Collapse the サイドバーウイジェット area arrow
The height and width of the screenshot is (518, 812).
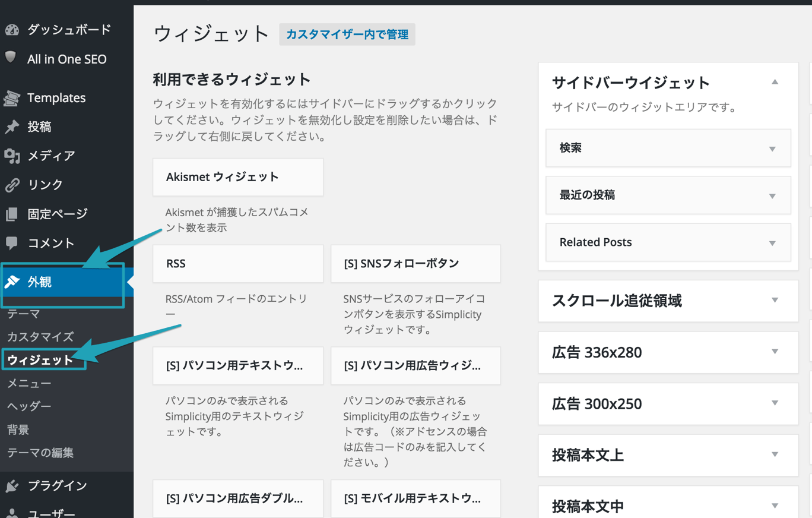click(x=775, y=82)
